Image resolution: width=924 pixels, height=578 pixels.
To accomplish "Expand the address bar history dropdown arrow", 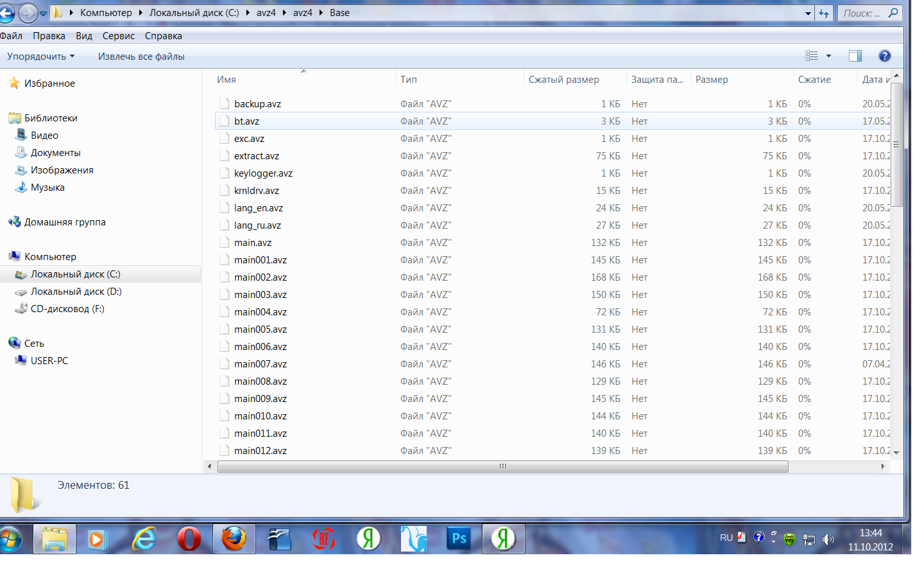I will [x=808, y=13].
